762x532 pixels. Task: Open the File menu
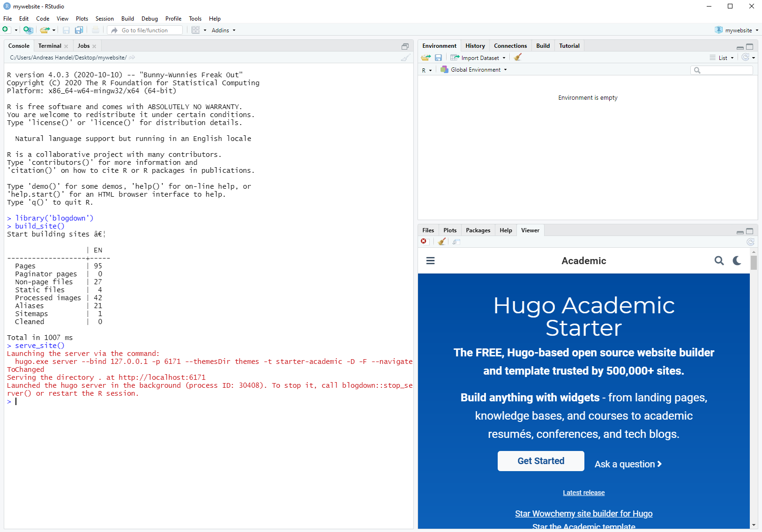[7, 19]
